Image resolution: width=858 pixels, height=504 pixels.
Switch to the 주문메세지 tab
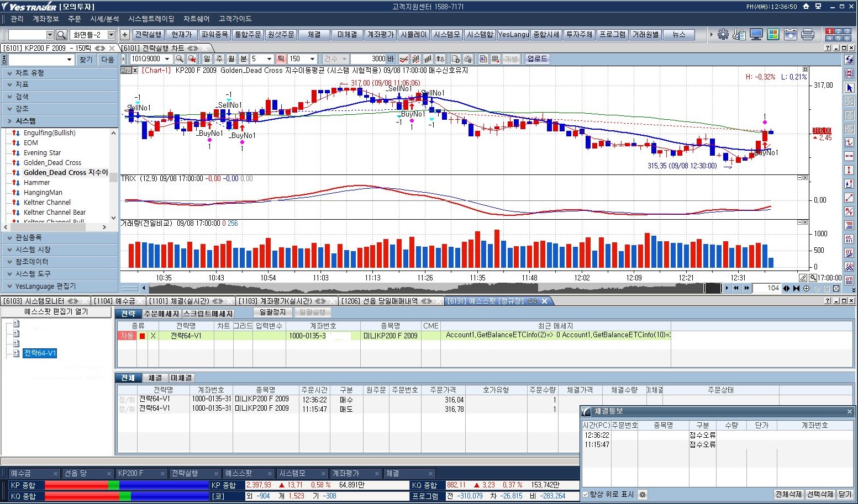click(x=161, y=314)
